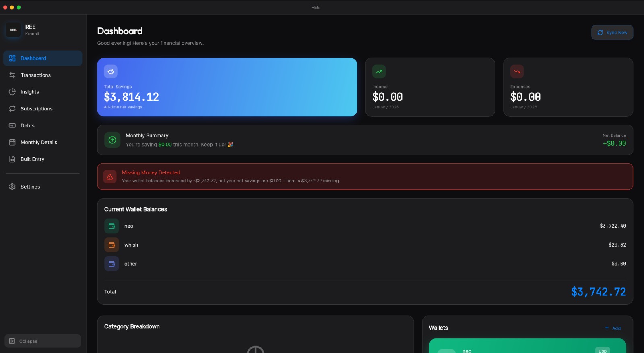Click the Total Savings amount $3,814.12
Screen dimensions: 644x353
(x=131, y=97)
